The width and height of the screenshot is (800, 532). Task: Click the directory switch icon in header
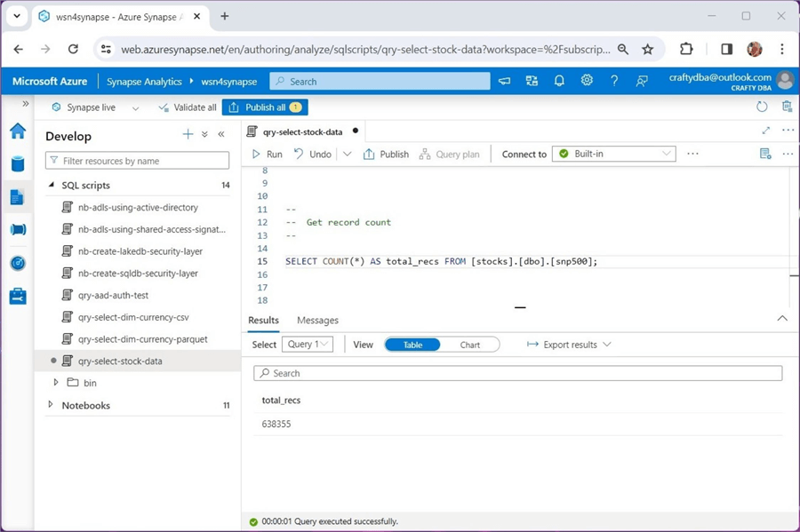click(x=532, y=81)
